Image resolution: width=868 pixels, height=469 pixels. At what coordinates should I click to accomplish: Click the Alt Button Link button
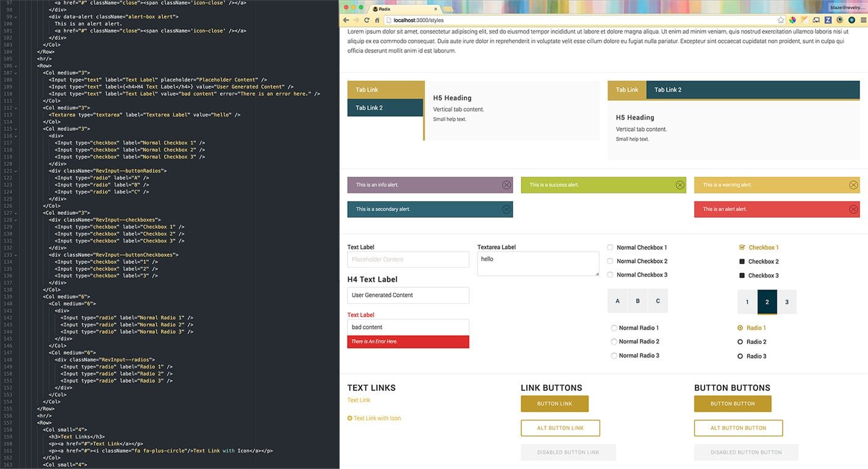click(x=561, y=428)
